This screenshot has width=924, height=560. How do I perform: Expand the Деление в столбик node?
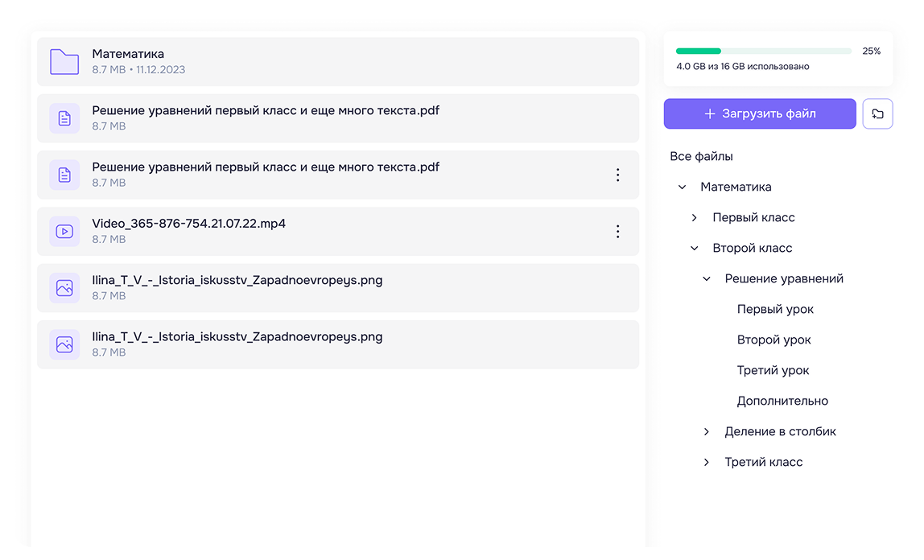(707, 432)
